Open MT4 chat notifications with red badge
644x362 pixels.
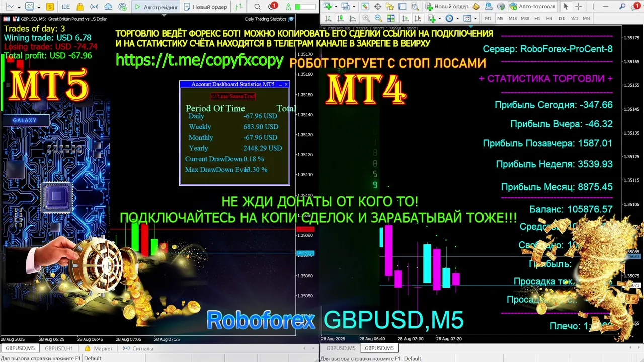pyautogui.click(x=635, y=6)
